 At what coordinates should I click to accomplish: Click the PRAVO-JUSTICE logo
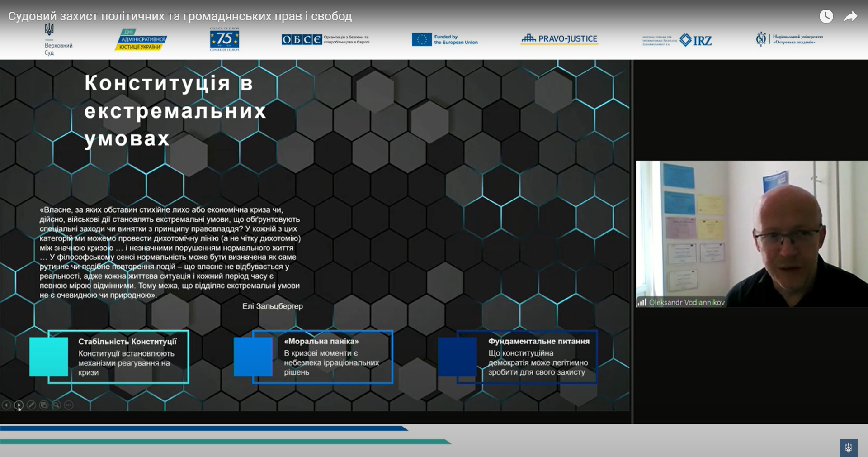coord(559,39)
